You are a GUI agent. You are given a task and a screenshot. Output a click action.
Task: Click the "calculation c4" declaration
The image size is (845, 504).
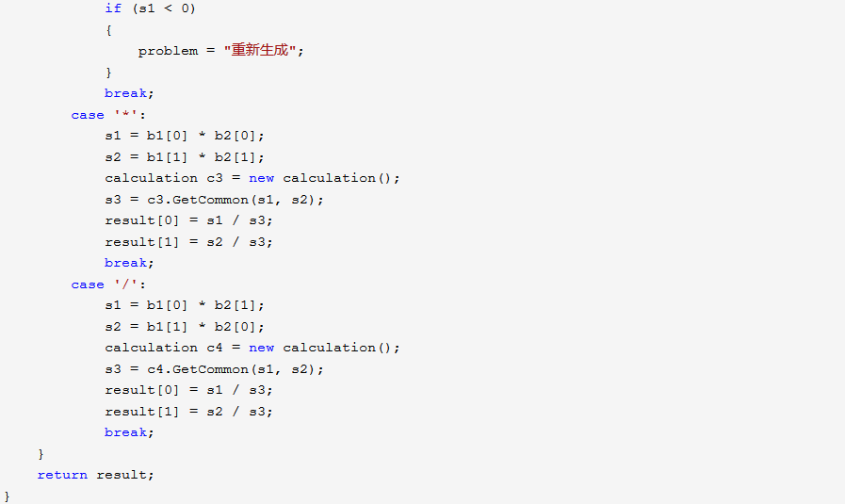(x=163, y=348)
